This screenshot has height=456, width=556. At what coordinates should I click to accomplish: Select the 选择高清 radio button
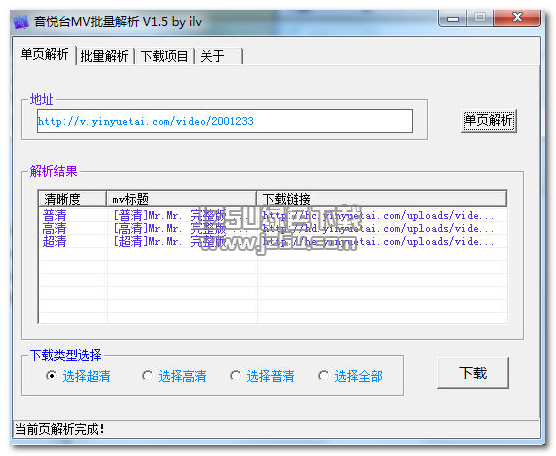[174, 376]
